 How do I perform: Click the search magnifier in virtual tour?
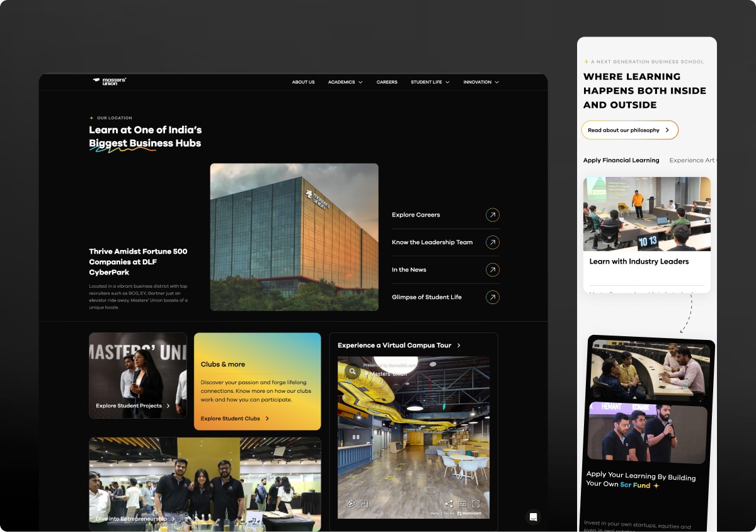pyautogui.click(x=352, y=371)
